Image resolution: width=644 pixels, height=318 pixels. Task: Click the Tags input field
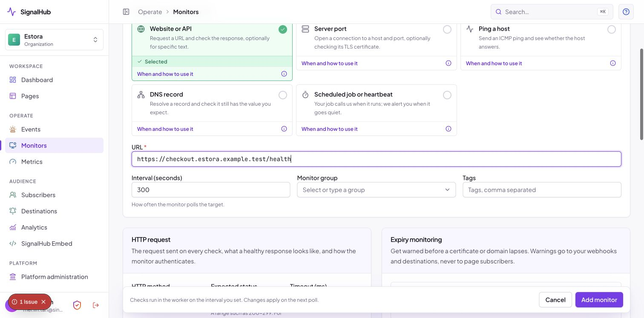tap(542, 190)
